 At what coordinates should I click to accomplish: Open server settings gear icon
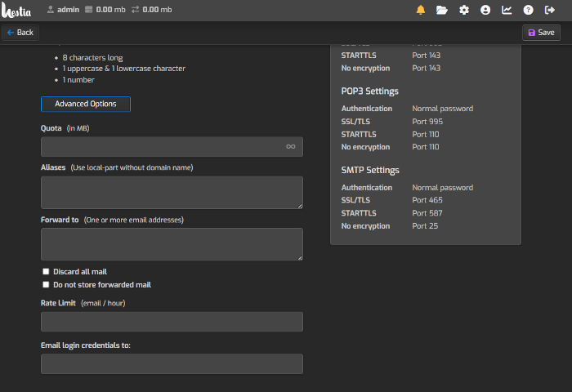point(464,10)
